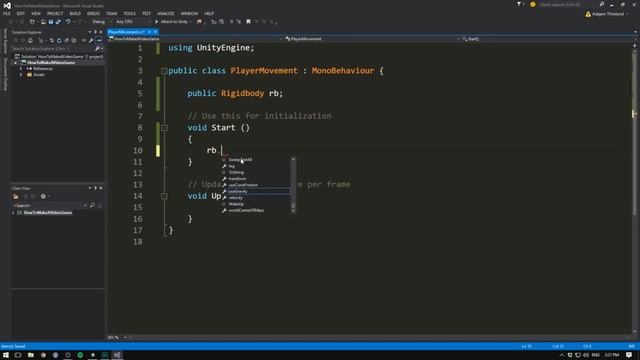Open the DEBUG menu
The width and height of the screenshot is (640, 360).
tap(93, 13)
